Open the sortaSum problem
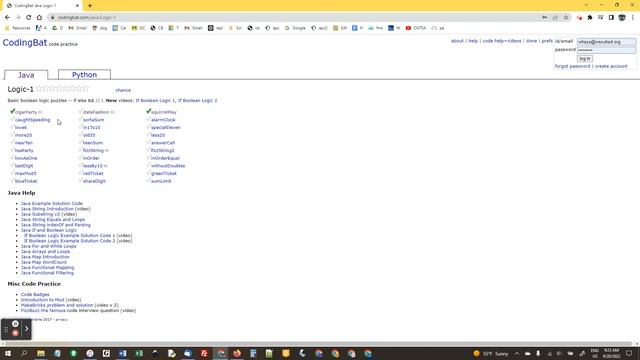The height and width of the screenshot is (360, 640). pyautogui.click(x=93, y=120)
